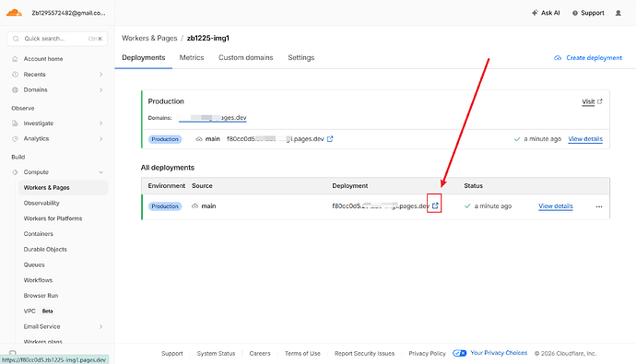Click the Recents clock icon
The width and height of the screenshot is (636, 364).
coord(15,74)
